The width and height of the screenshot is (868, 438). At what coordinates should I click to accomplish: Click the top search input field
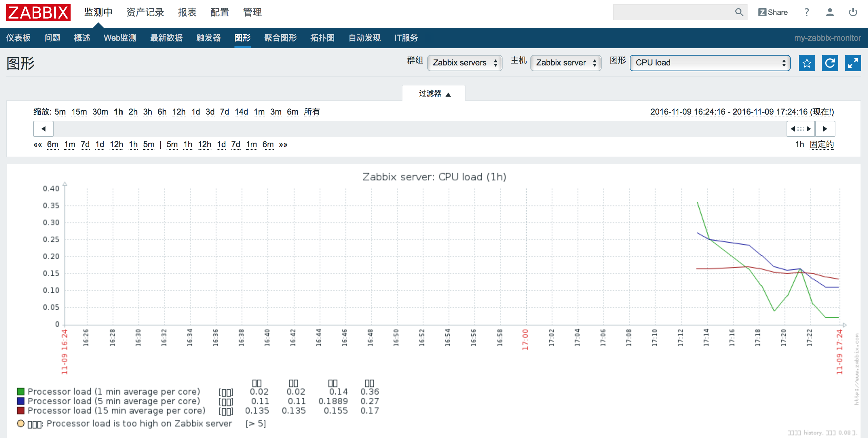coord(674,12)
